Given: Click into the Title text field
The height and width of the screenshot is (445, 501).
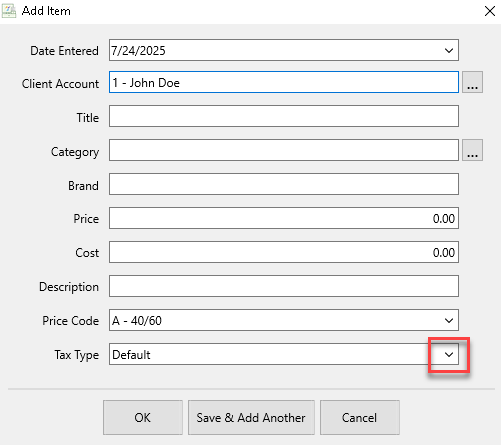Looking at the screenshot, I should [284, 116].
